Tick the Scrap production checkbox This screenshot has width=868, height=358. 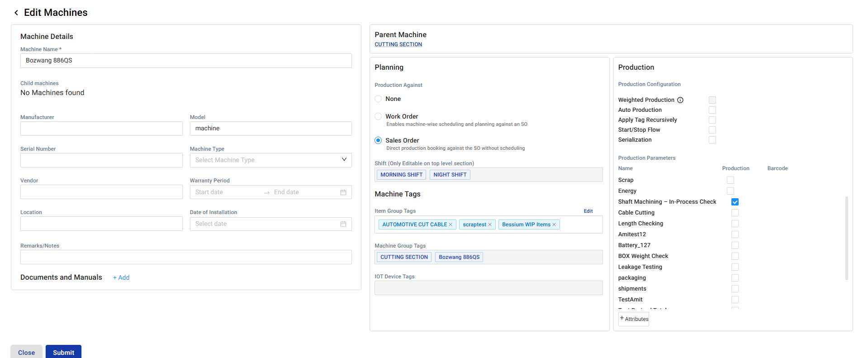point(730,180)
